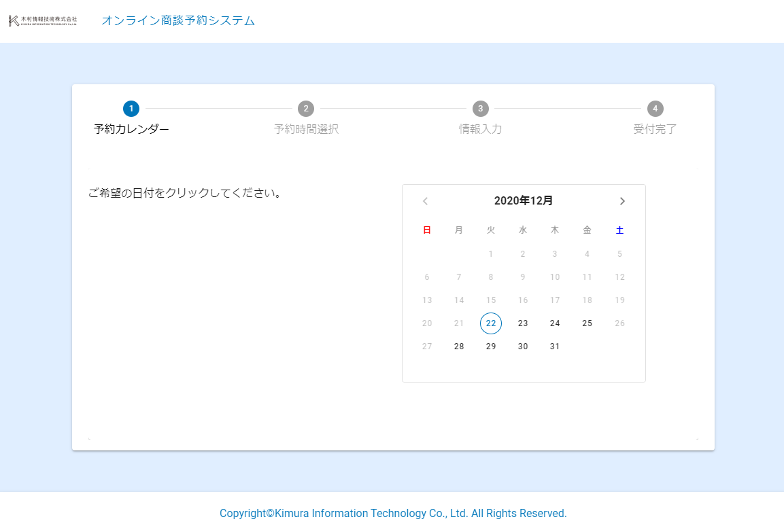Pick December 24 on the calendar

555,323
